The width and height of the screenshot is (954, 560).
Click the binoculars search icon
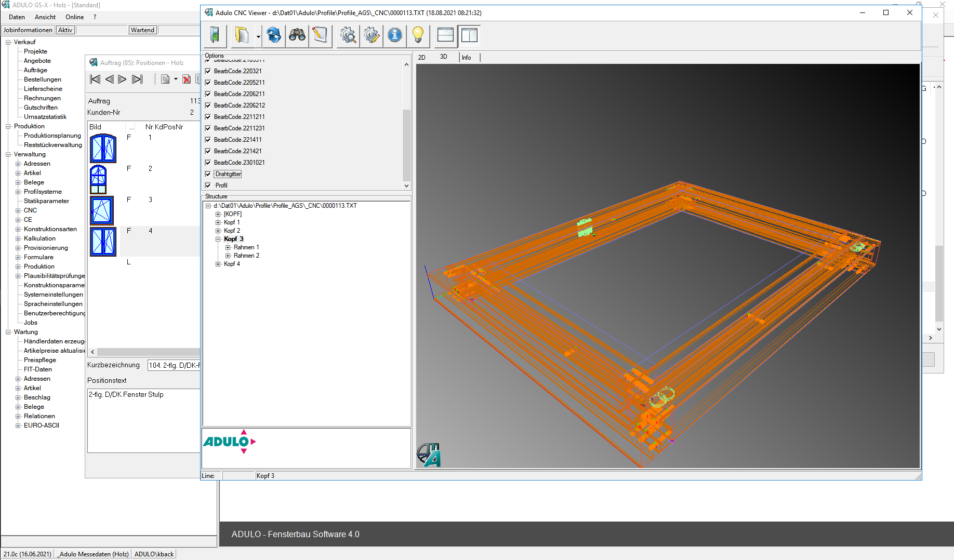tap(297, 35)
